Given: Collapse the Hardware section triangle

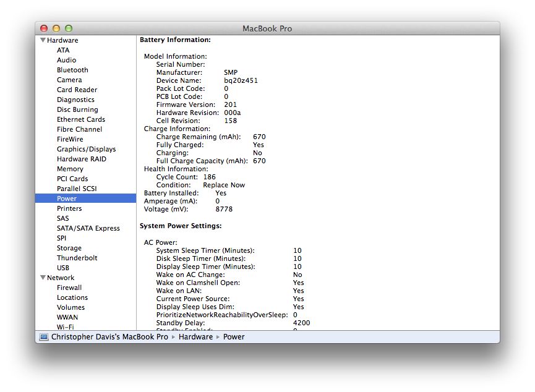Looking at the screenshot, I should 43,40.
